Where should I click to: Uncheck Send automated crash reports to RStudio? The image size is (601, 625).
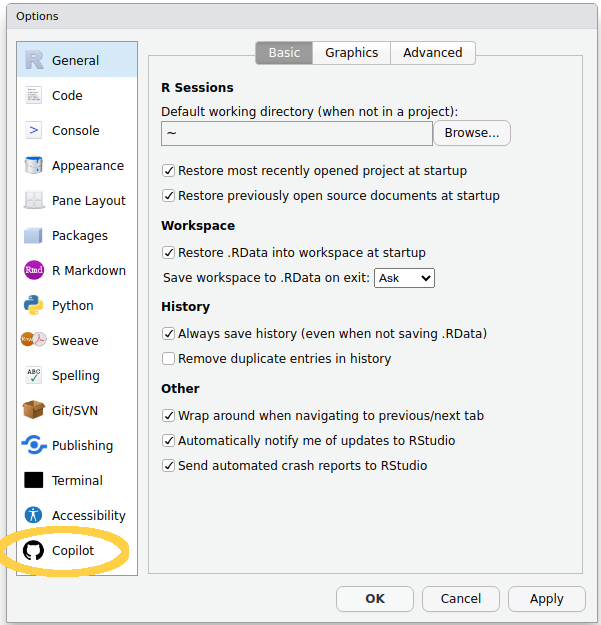(x=168, y=466)
